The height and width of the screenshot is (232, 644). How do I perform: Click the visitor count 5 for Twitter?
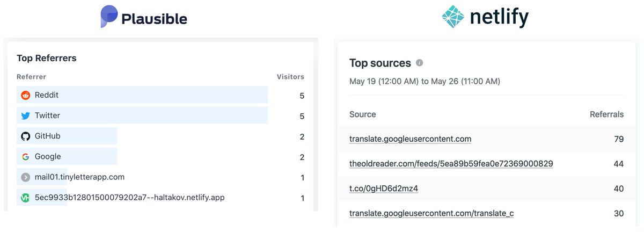click(302, 116)
